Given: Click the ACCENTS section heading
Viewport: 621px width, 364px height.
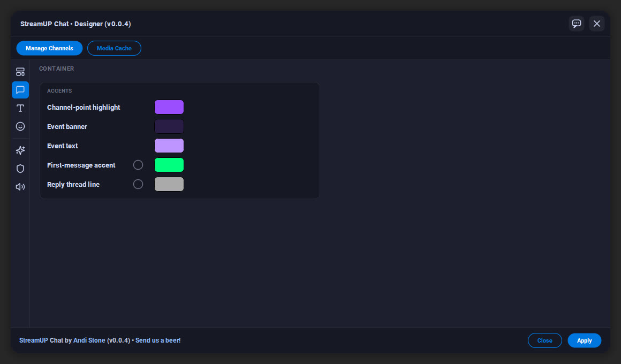Looking at the screenshot, I should 59,90.
